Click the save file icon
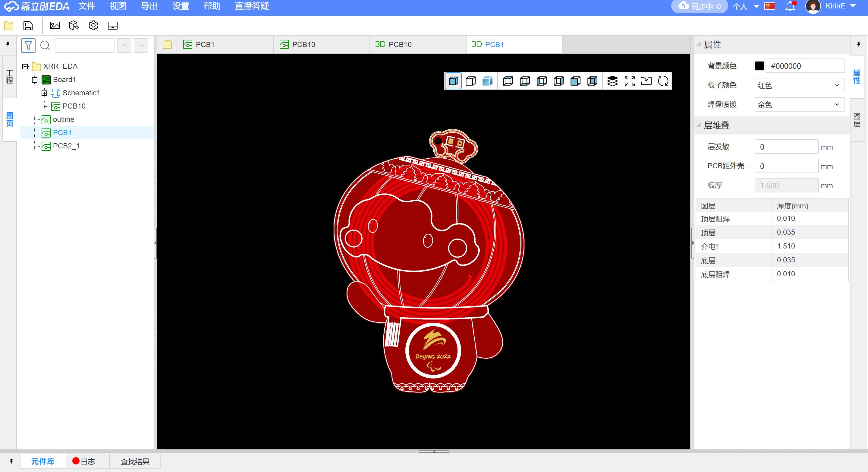The height and width of the screenshot is (472, 868). (x=28, y=26)
